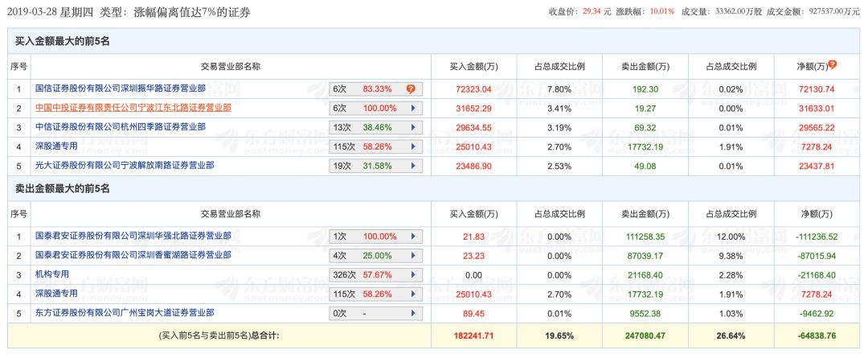This screenshot has width=868, height=354.
Task: Click the total net amount -64838.76
Action: (817, 335)
